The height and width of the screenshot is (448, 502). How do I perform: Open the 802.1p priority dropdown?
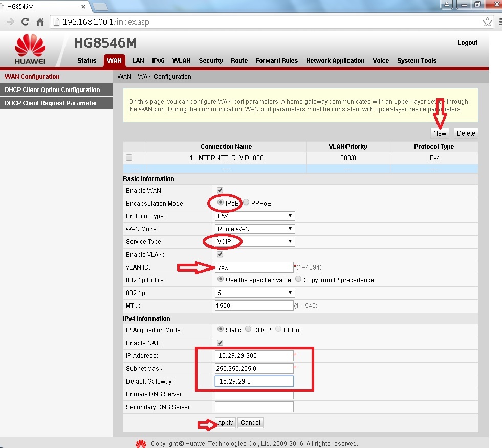pos(255,293)
